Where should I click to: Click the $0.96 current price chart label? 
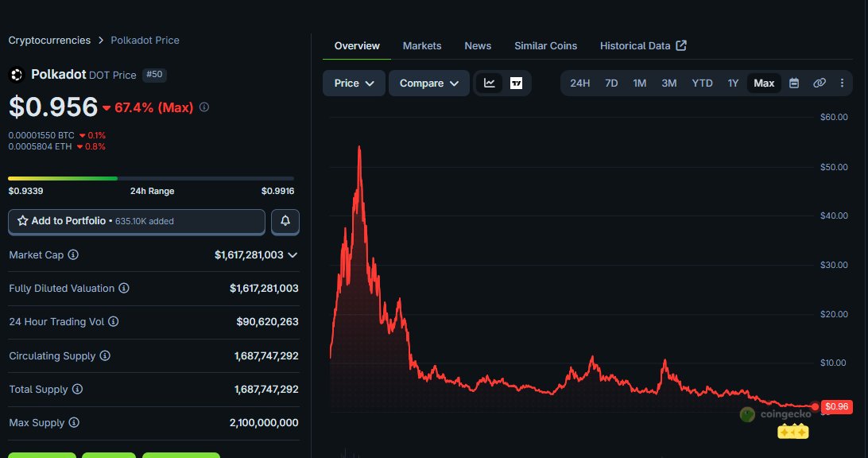(836, 407)
